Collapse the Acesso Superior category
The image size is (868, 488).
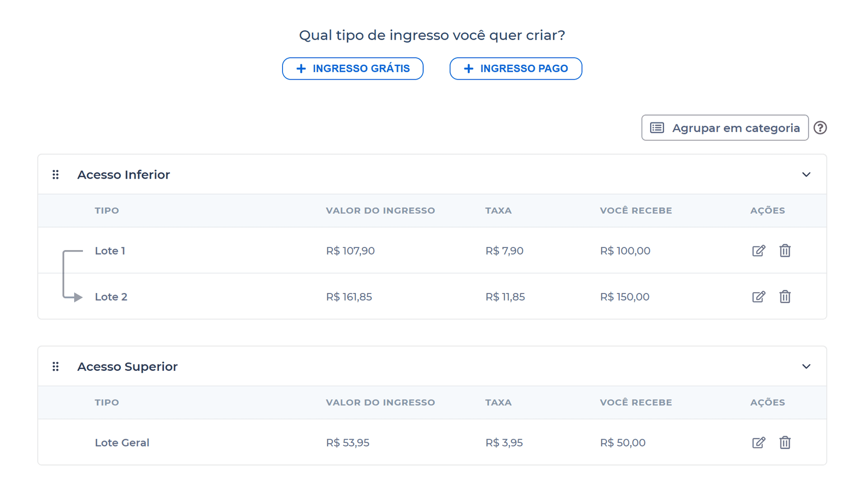point(806,366)
